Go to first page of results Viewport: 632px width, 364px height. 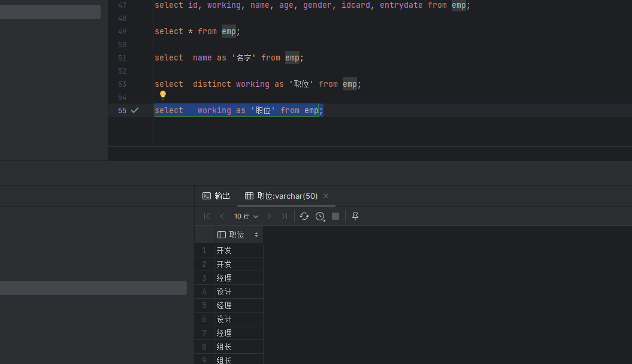point(207,216)
